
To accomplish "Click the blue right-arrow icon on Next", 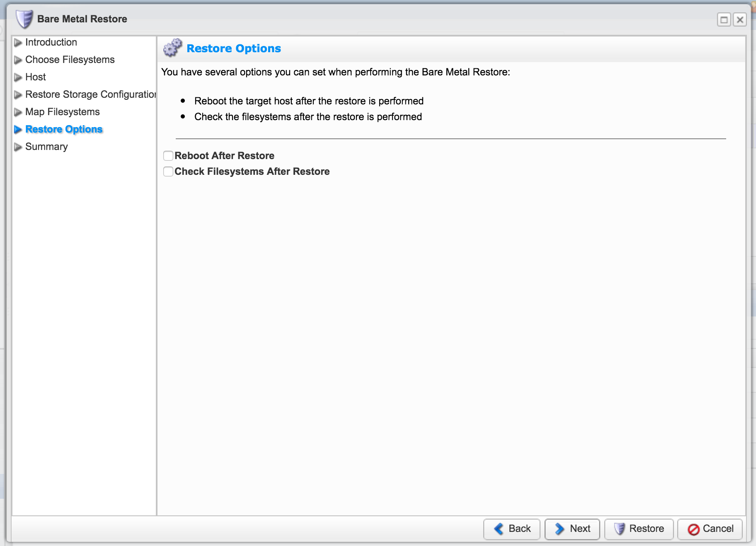I will [560, 529].
